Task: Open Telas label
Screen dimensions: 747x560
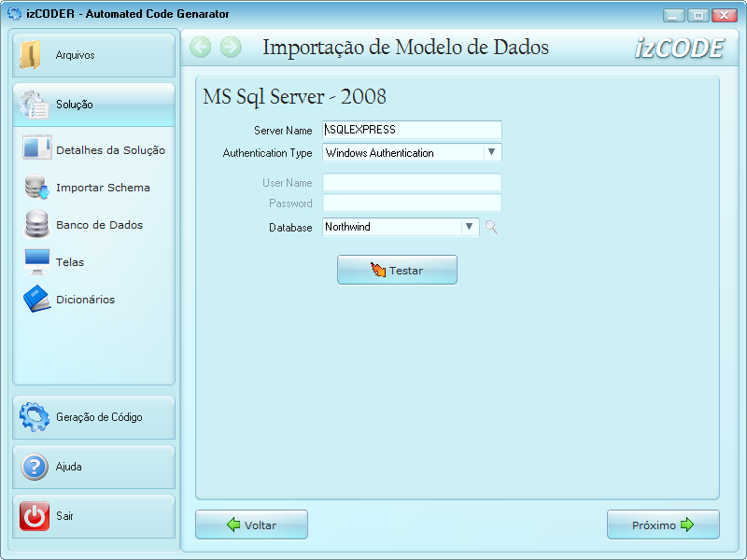Action: (x=70, y=262)
